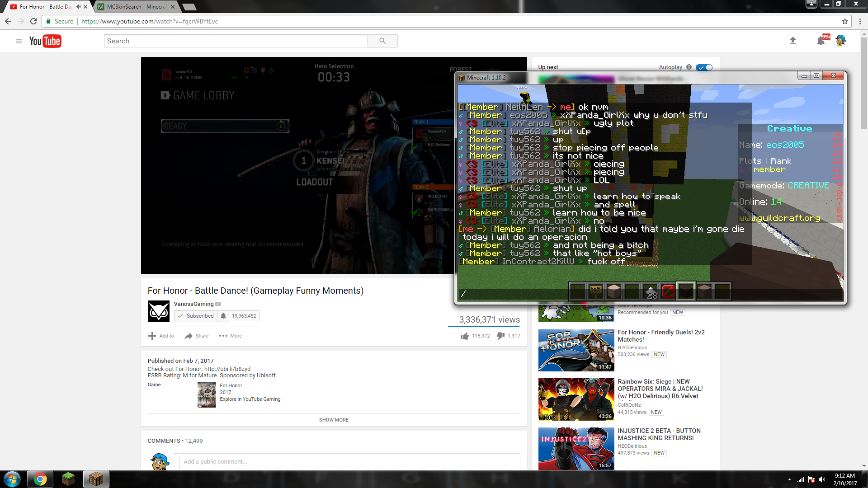
Task: Open For Honor Friendly Duels thumbnail
Action: (x=576, y=350)
